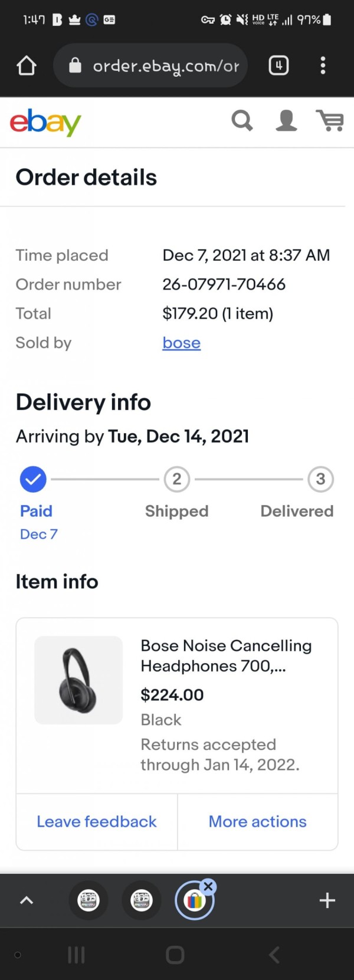The height and width of the screenshot is (980, 354).
Task: Open the eBay search magnifier icon
Action: click(242, 120)
